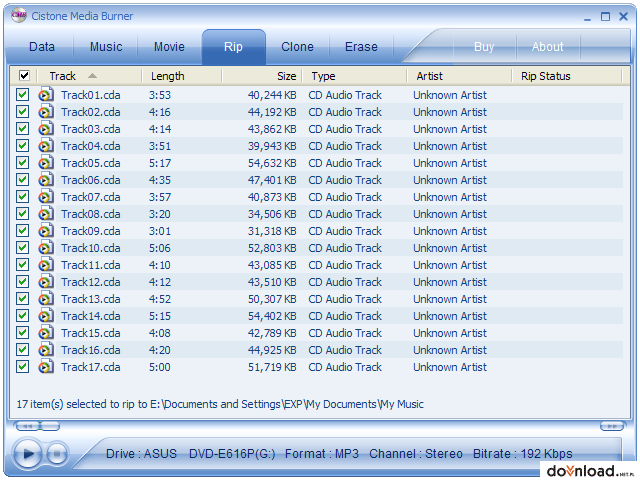Uncheck the Track10.cda checkbox
640x480 pixels.
coord(22,248)
